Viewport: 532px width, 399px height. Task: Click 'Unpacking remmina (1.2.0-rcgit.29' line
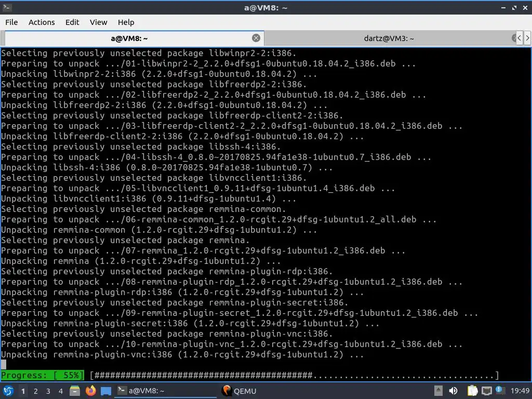141,261
